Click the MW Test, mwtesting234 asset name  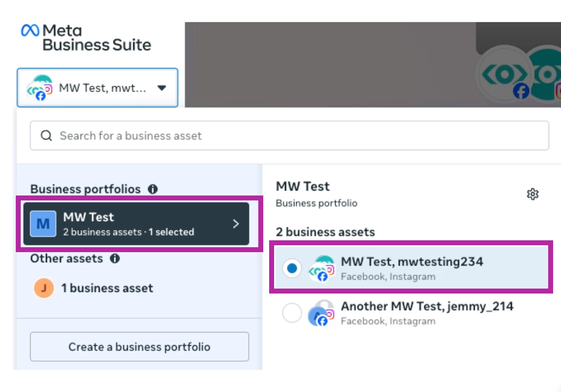tap(412, 261)
